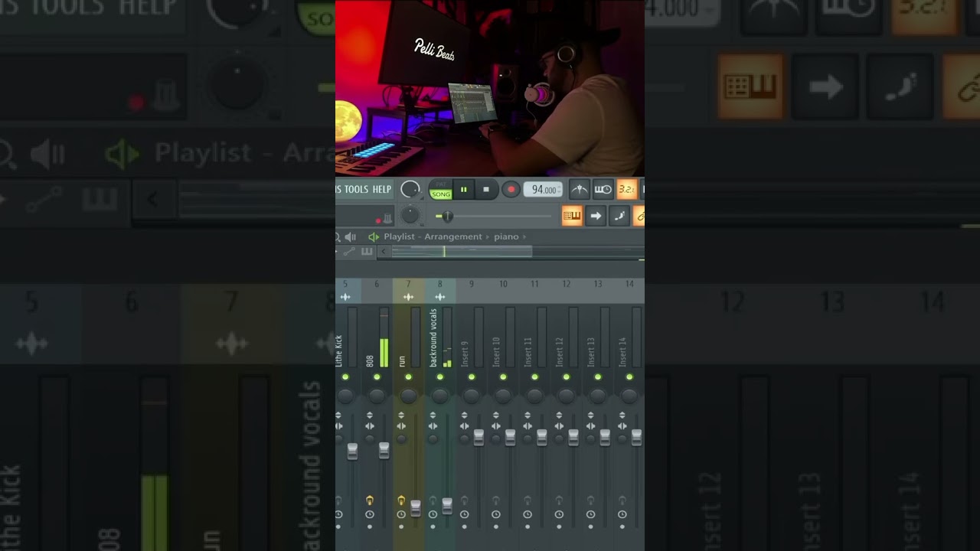Disarm recording on the 808 track
980x551 pixels.
pos(370,500)
